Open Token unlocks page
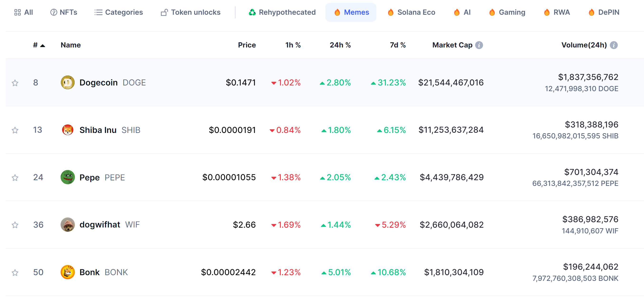This screenshot has width=644, height=302. (191, 12)
